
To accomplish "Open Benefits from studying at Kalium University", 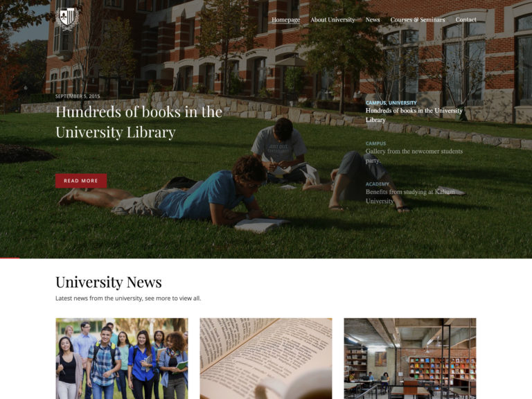I will (410, 196).
